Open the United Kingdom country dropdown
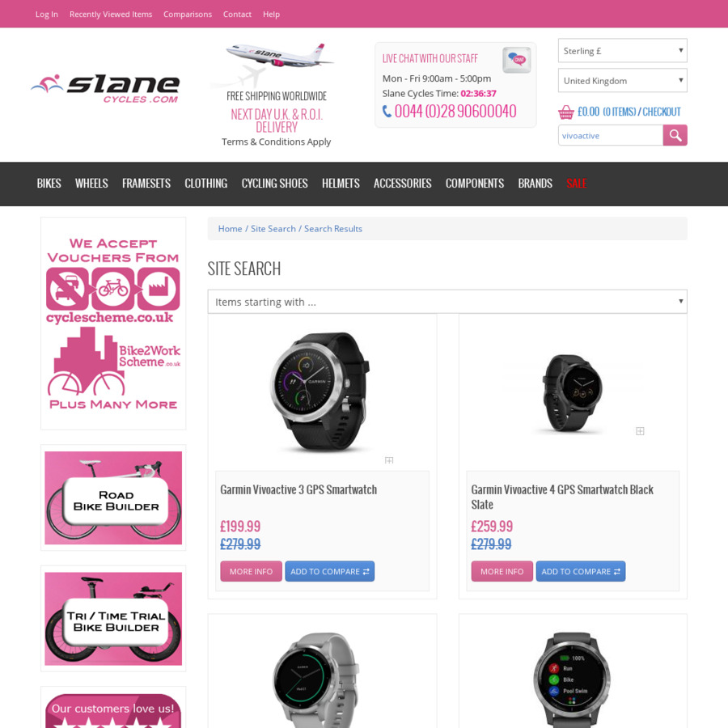The image size is (728, 728). pos(622,81)
